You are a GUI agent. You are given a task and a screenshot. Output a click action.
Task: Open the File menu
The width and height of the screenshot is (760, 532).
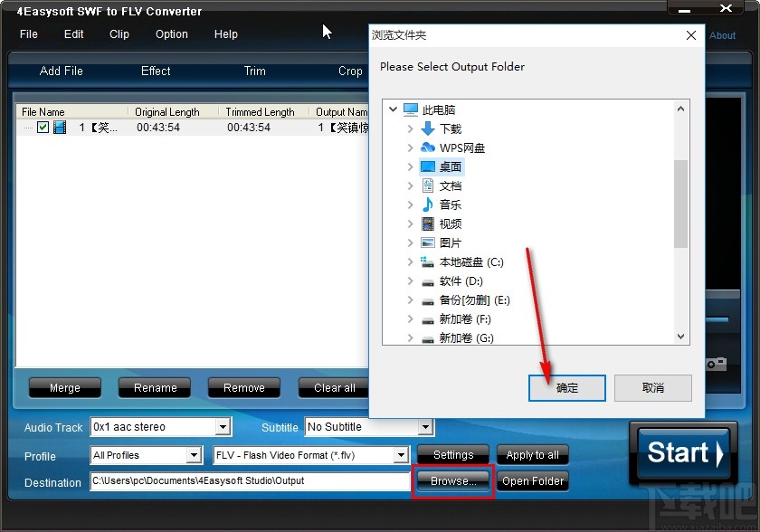point(28,34)
